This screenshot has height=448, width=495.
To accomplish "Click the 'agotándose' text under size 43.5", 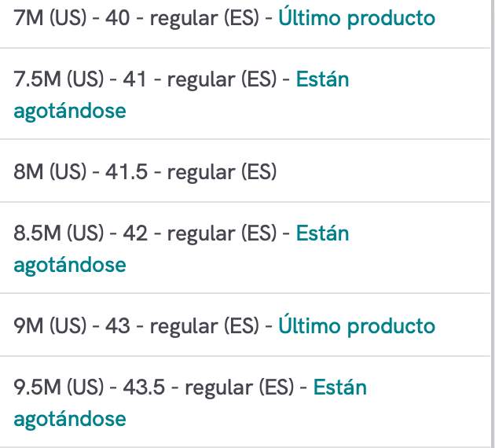I will tap(70, 419).
